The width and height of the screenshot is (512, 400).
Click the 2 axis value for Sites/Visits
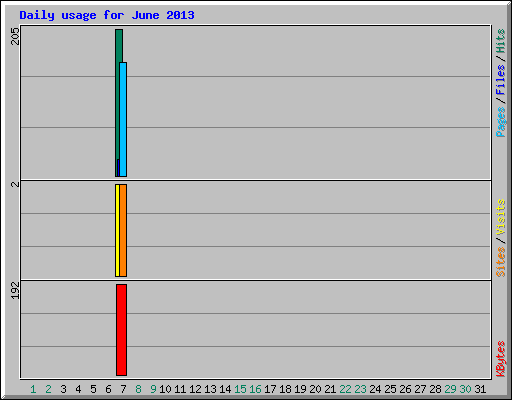pos(15,184)
